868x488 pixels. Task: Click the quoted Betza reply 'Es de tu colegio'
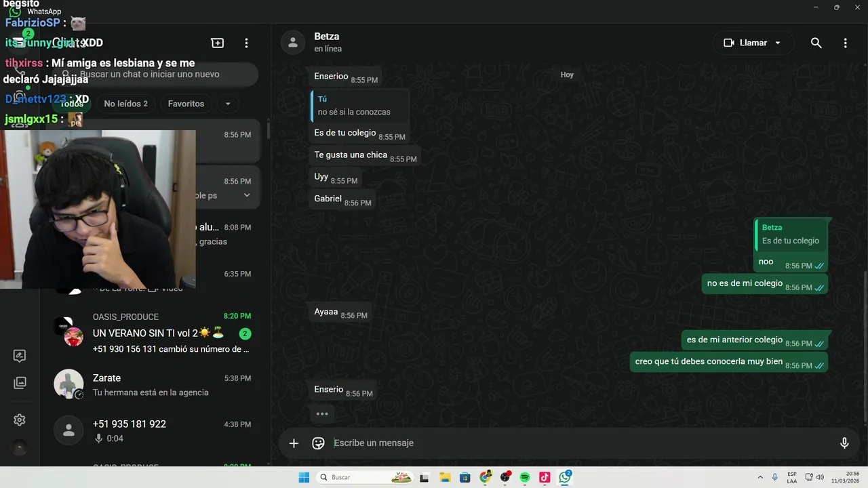791,235
